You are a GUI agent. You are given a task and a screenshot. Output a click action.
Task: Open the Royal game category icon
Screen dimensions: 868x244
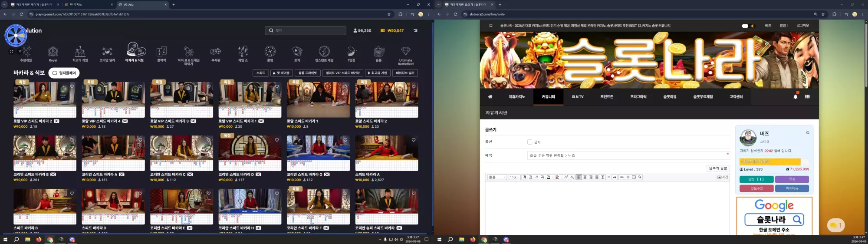(53, 52)
